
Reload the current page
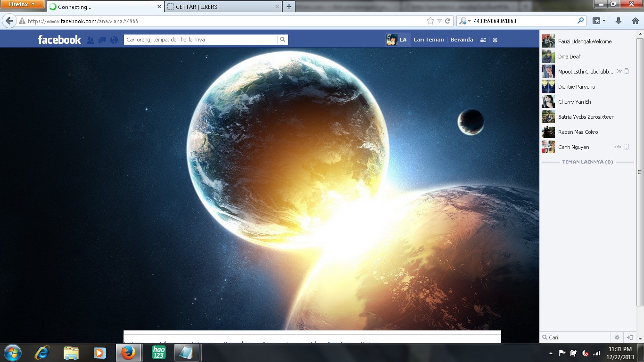448,21
